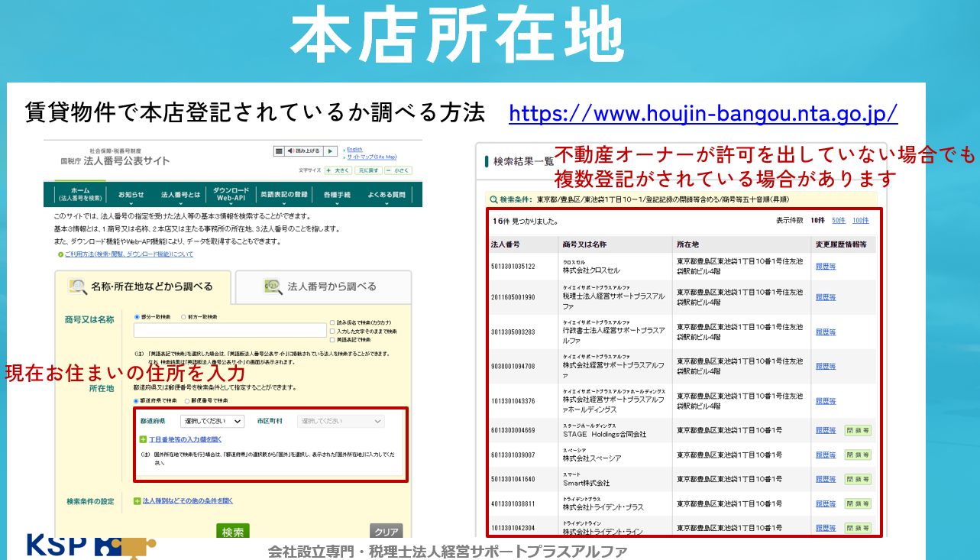Select the 部分一致検索 radio button
This screenshot has height=560, width=980.
click(x=137, y=316)
